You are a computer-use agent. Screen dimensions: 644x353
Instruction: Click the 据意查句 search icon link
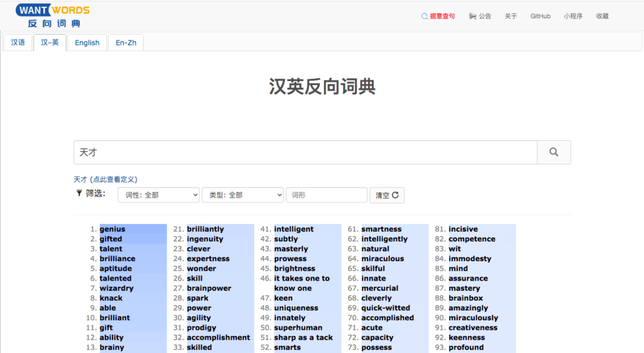coord(438,16)
